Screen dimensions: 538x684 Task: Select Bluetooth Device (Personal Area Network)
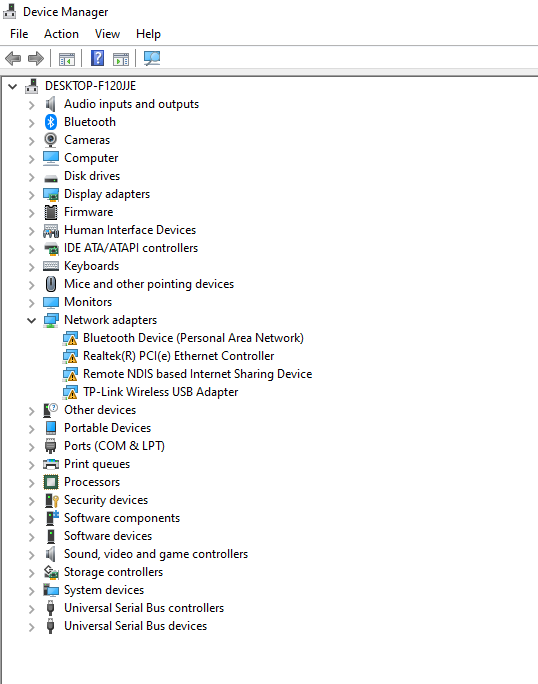pos(193,338)
